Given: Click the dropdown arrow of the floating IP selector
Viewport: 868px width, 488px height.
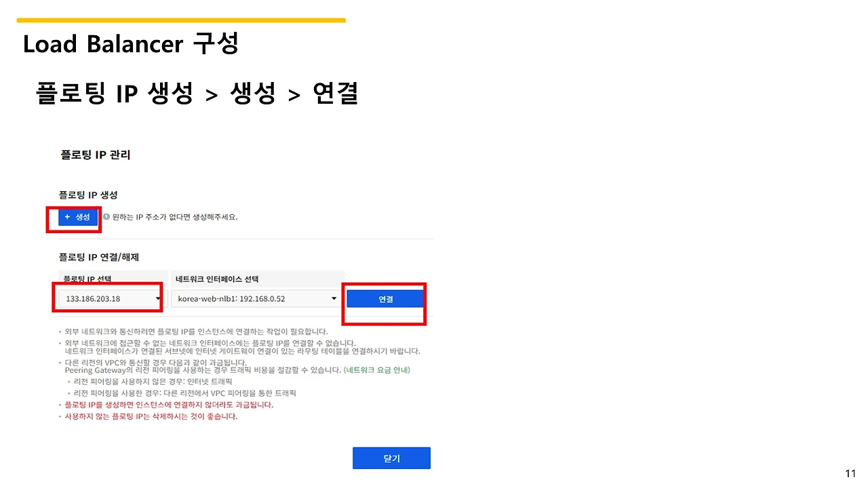Looking at the screenshot, I should (157, 298).
